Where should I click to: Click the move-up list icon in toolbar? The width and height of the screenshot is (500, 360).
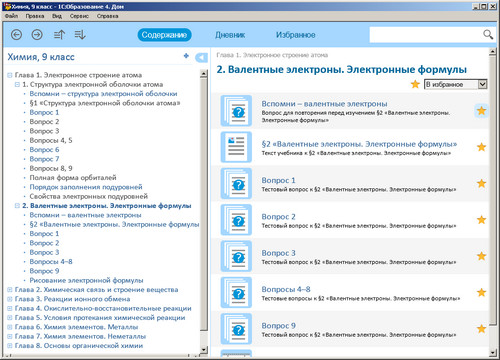click(x=59, y=35)
